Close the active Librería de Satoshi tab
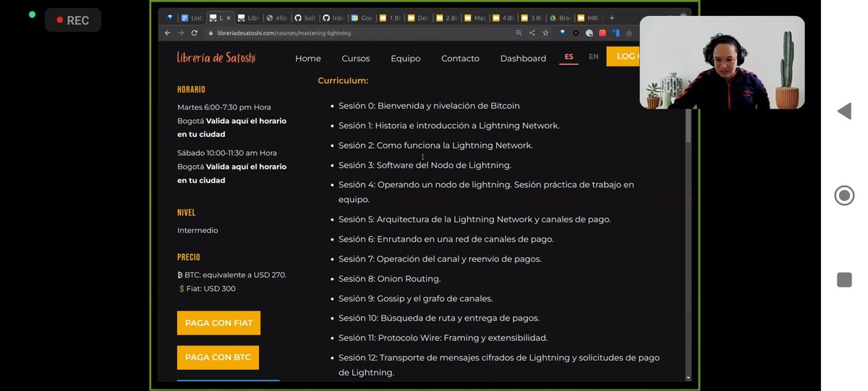Image resolution: width=868 pixels, height=391 pixels. (229, 17)
